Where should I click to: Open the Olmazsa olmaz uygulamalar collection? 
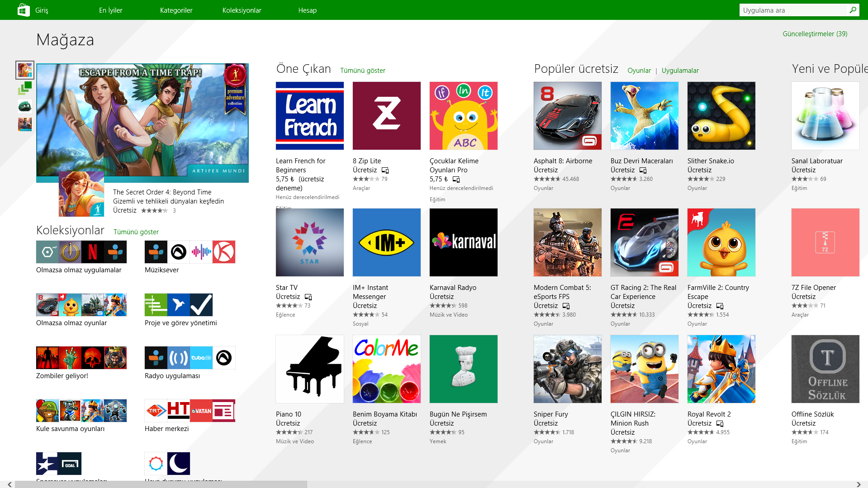pos(81,257)
